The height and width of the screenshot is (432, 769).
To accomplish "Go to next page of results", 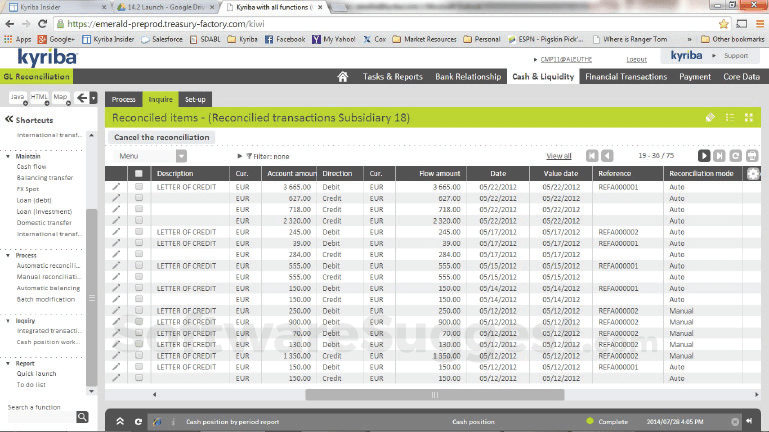I will (704, 156).
